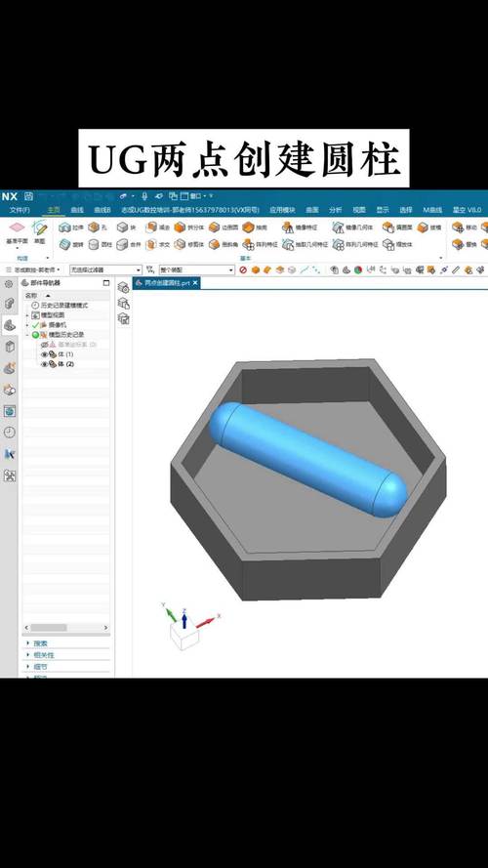488x868 pixels.
Task: Toggle visibility eye of 体 (1)
Action: click(x=44, y=354)
